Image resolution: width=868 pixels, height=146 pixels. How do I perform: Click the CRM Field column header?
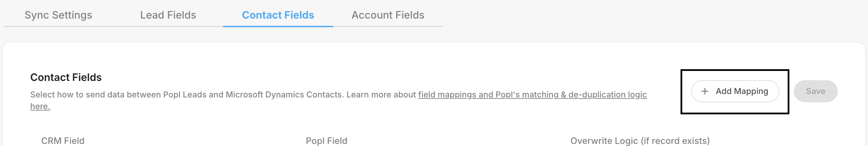[x=63, y=141]
